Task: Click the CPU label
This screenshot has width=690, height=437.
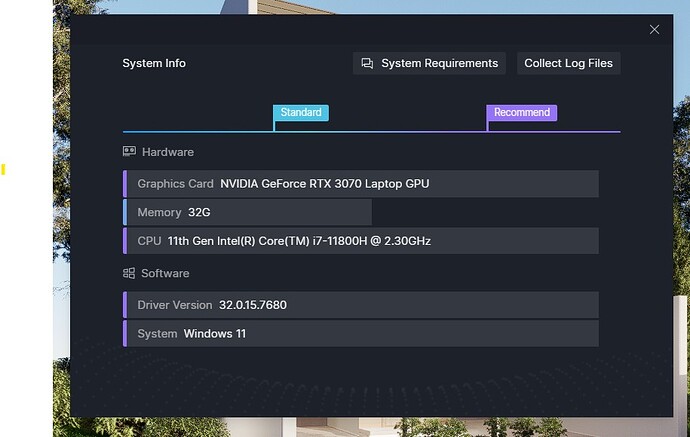Action: 149,241
